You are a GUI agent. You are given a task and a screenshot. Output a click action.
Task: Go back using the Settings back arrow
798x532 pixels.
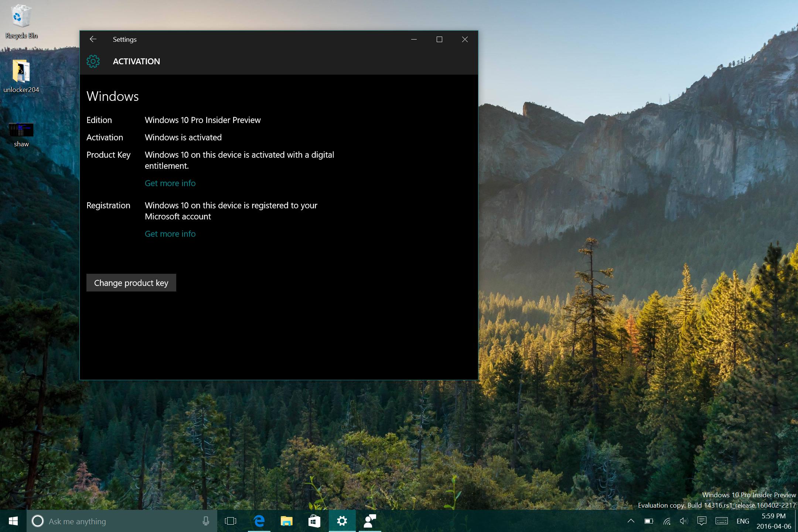(x=93, y=39)
